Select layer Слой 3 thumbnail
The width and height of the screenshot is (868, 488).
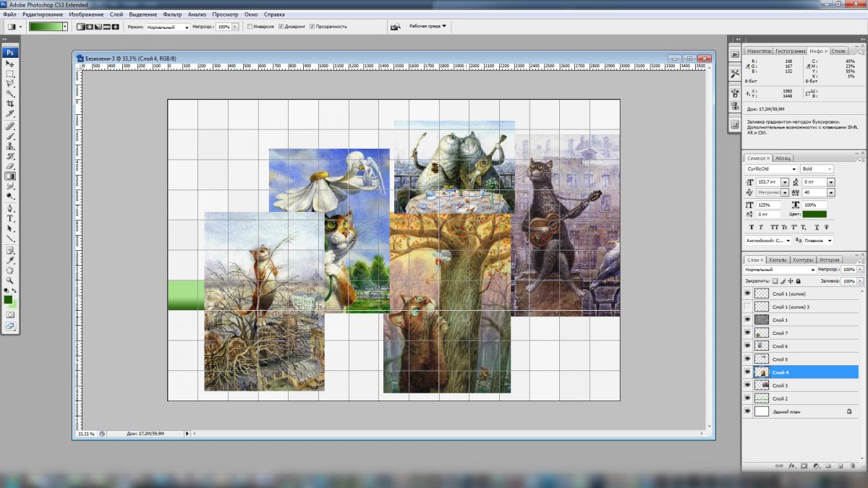[761, 385]
